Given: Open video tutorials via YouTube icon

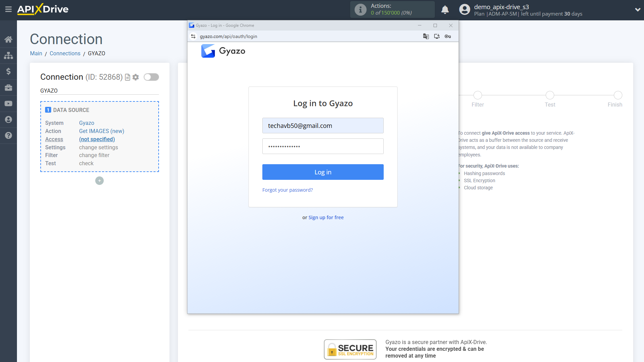Looking at the screenshot, I should [8, 103].
